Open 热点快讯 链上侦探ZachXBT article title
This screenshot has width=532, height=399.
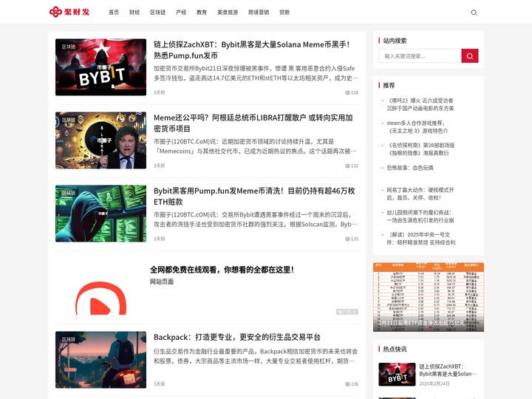coord(448,370)
